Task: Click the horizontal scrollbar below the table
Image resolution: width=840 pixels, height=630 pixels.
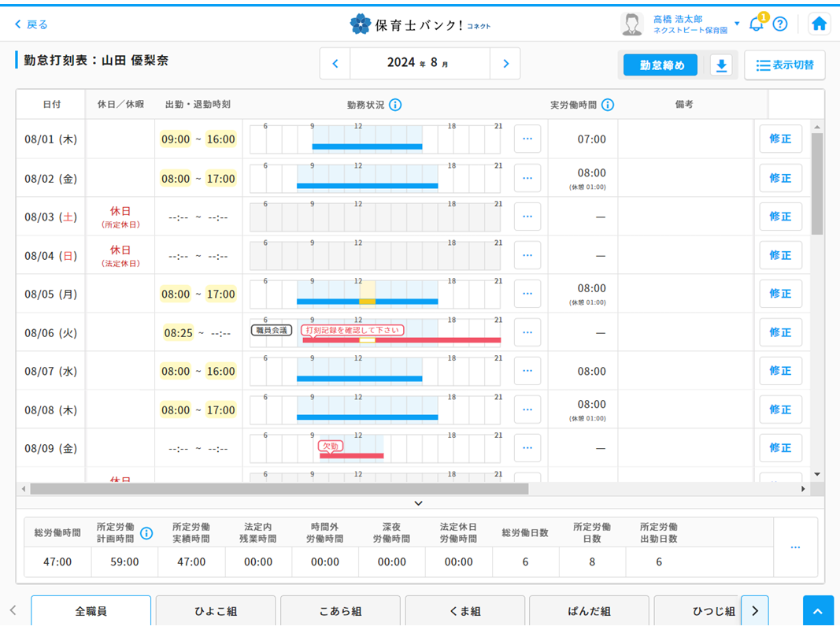Action: point(276,488)
